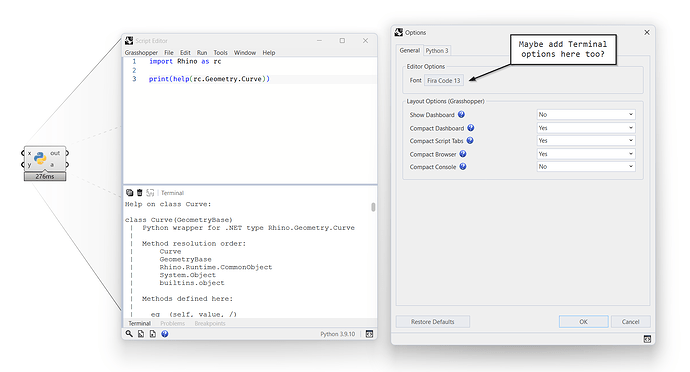Select the Terminal tab at the bottom
Screen dimensions: 690x372
[x=139, y=323]
